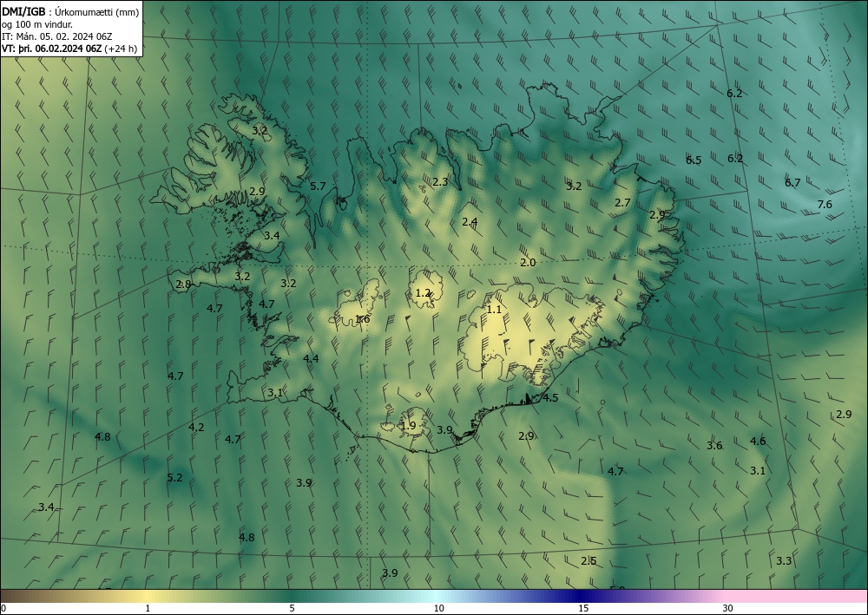Image resolution: width=868 pixels, height=615 pixels.
Task: Click the map value 2.7
Action: pyautogui.click(x=622, y=202)
